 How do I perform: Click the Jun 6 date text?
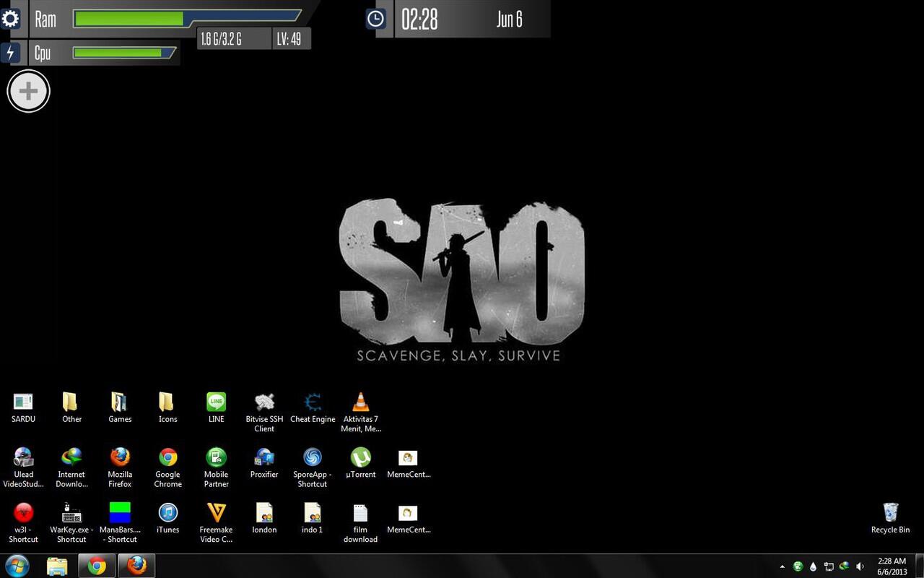[x=509, y=19]
